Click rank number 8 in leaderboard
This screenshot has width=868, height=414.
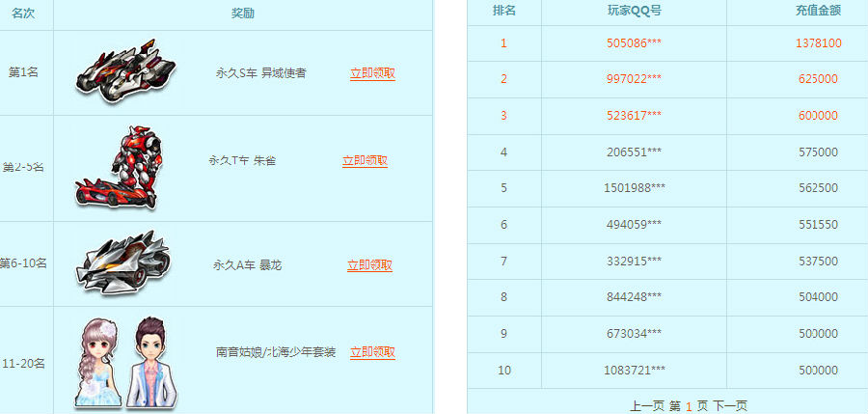pyautogui.click(x=503, y=296)
